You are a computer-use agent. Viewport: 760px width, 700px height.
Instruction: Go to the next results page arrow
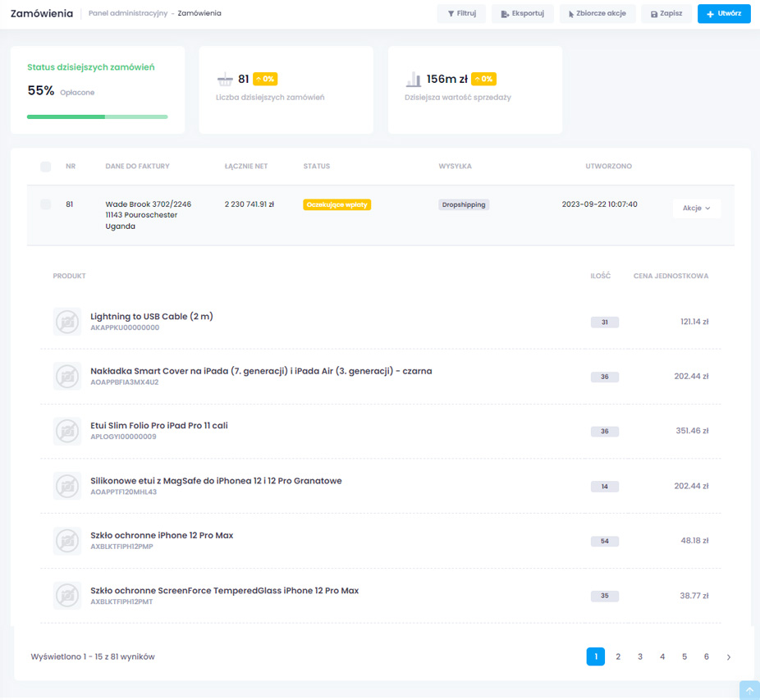(x=729, y=657)
